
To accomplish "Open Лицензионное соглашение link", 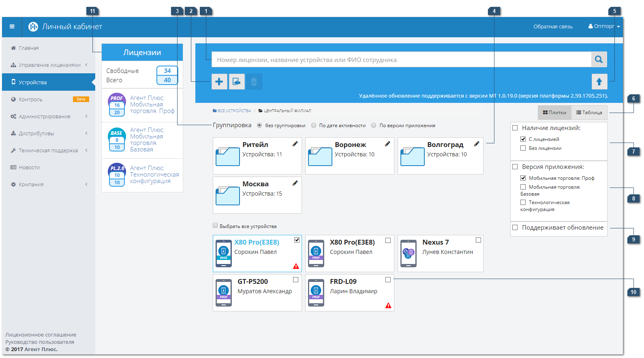I will pos(41,335).
